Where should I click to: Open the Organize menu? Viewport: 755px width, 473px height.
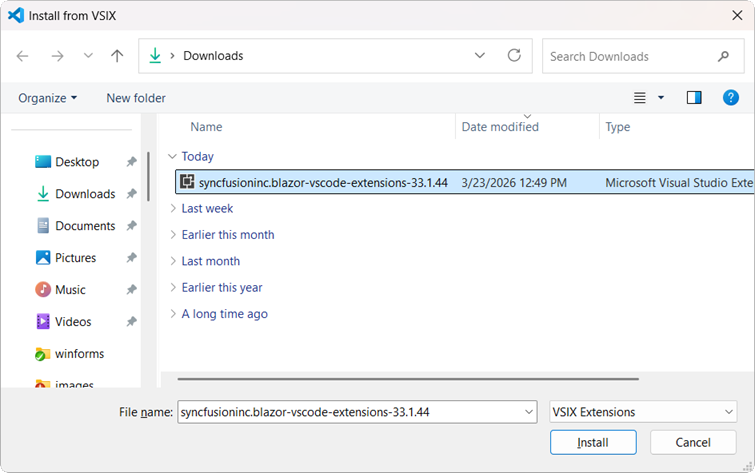[x=47, y=98]
